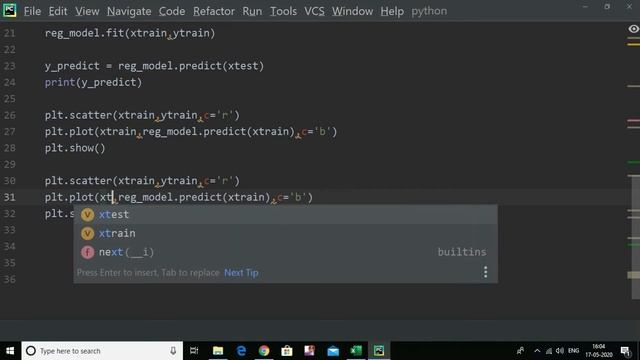Open the File menu
This screenshot has width=640, height=360.
point(32,11)
